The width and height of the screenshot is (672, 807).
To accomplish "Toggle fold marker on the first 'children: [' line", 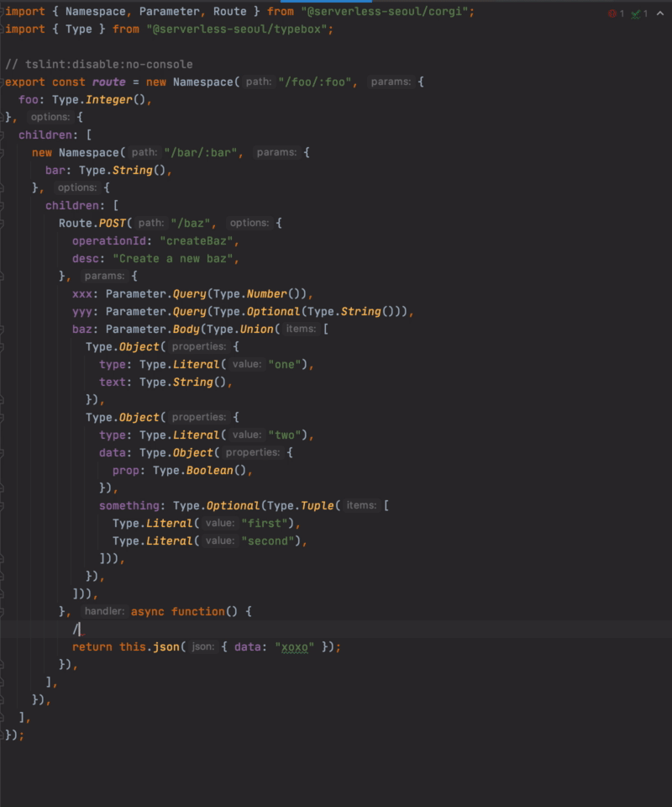I will tap(2, 135).
